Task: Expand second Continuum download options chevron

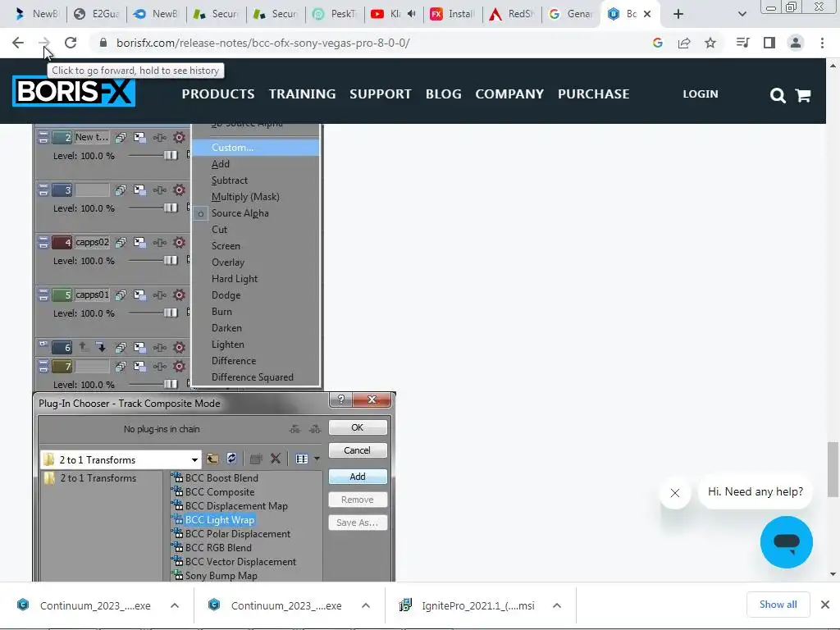Action: pyautogui.click(x=366, y=606)
